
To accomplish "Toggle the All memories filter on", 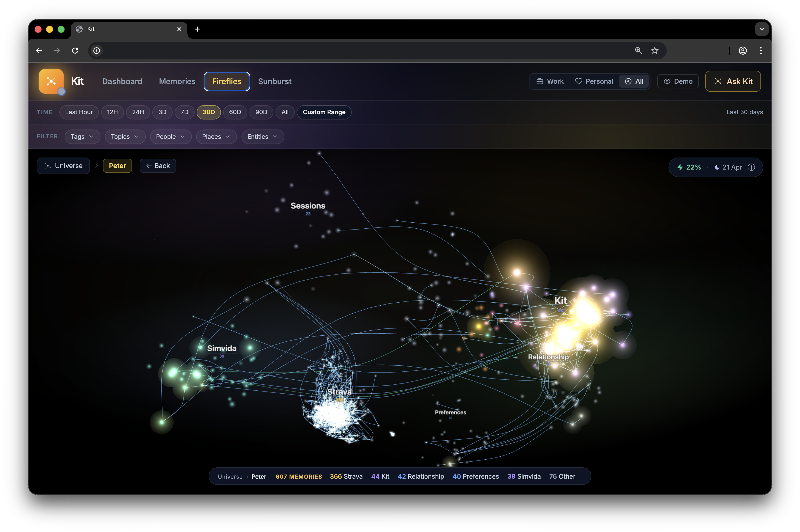I will (634, 81).
